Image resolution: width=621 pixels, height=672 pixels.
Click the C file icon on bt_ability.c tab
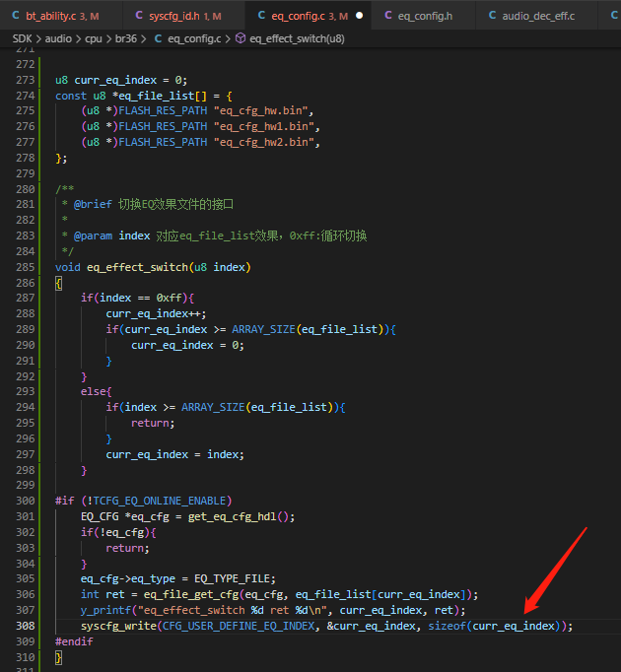coord(16,16)
